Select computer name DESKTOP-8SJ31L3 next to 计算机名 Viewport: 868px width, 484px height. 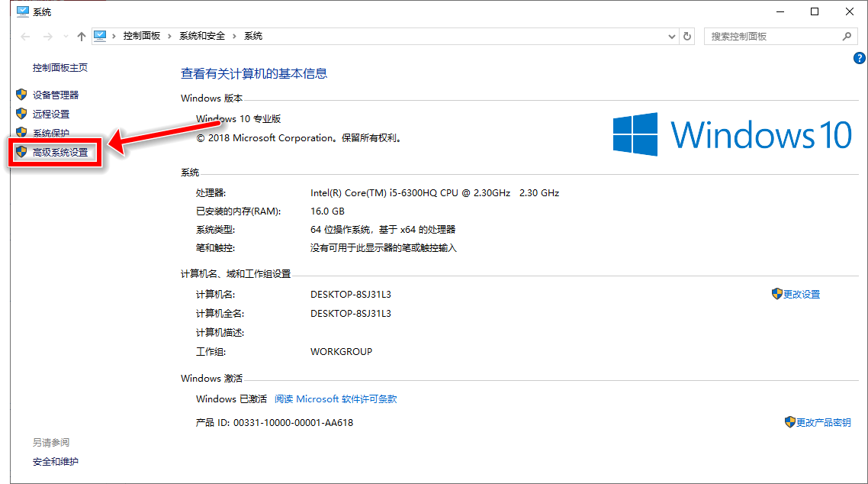[x=350, y=295]
